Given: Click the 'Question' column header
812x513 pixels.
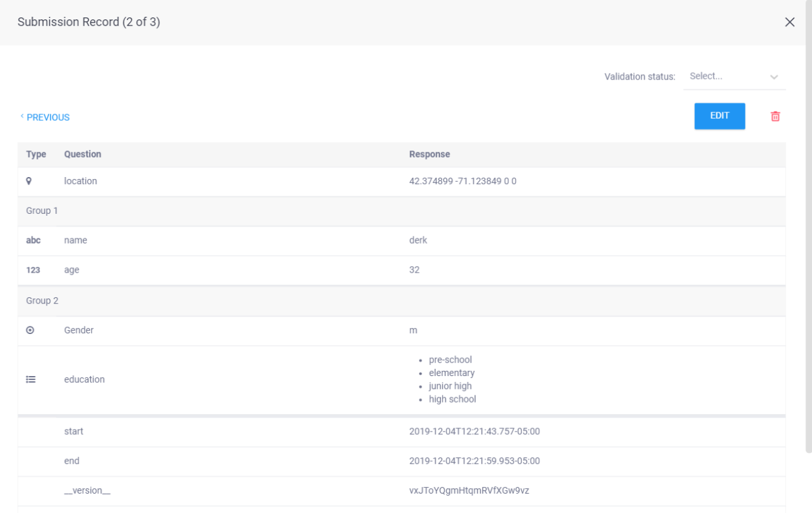Looking at the screenshot, I should pyautogui.click(x=83, y=154).
